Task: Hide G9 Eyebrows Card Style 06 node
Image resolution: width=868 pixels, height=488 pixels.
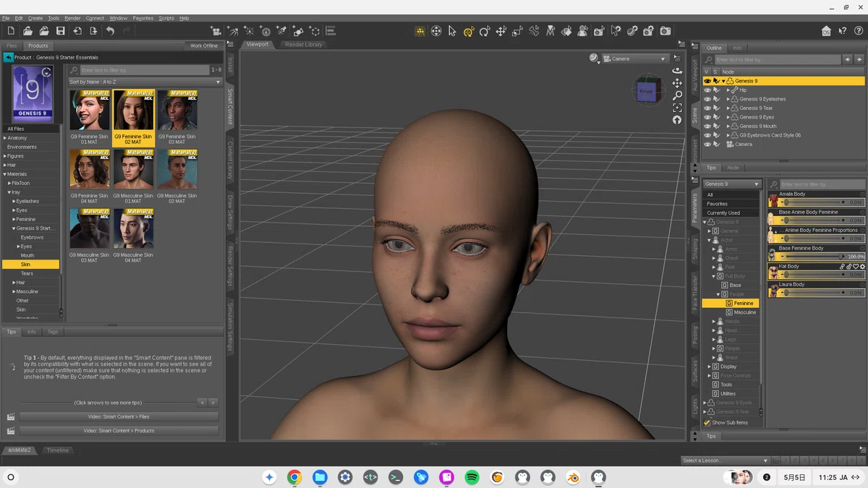Action: (707, 135)
